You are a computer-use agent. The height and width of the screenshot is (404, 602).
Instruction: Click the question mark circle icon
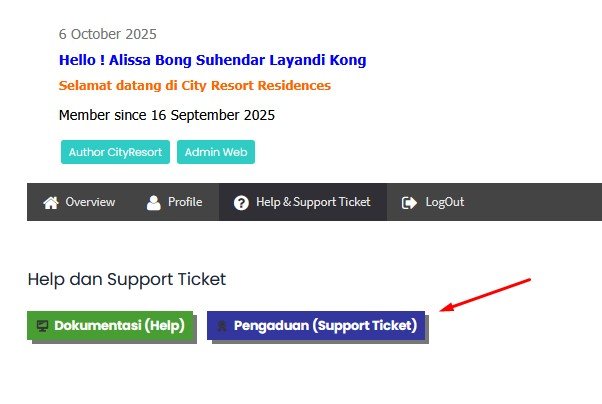coord(241,202)
